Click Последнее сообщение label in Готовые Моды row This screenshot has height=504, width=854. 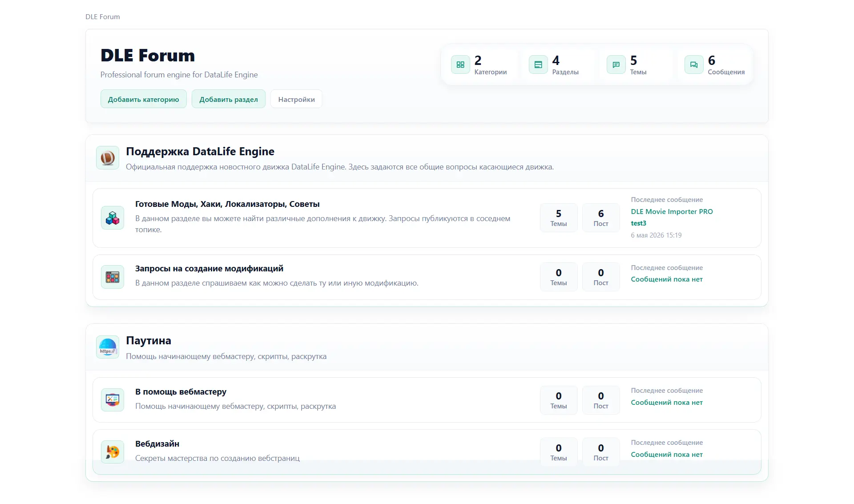pyautogui.click(x=667, y=200)
